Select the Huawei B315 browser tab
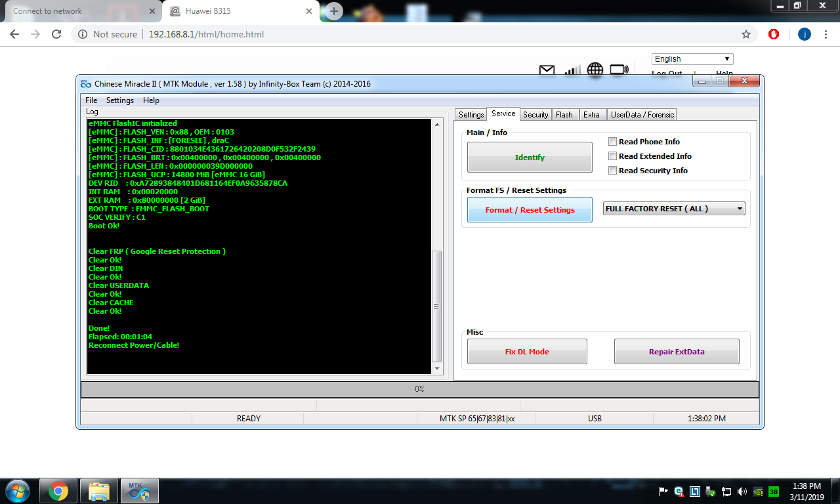840x504 pixels. [x=240, y=11]
